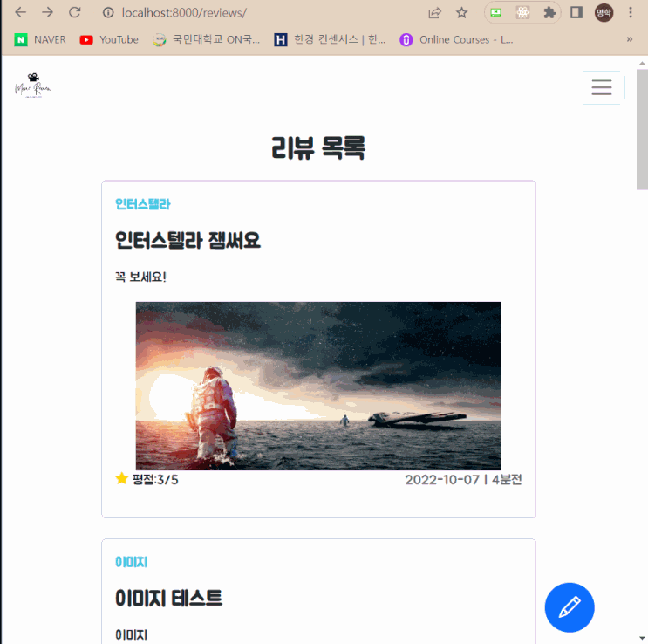
Task: View site information icon
Action: [108, 13]
